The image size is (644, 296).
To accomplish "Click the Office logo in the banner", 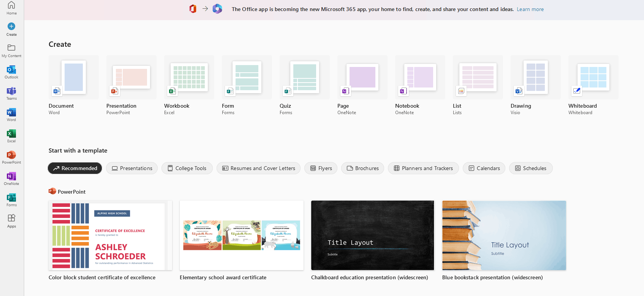I will 193,9.
